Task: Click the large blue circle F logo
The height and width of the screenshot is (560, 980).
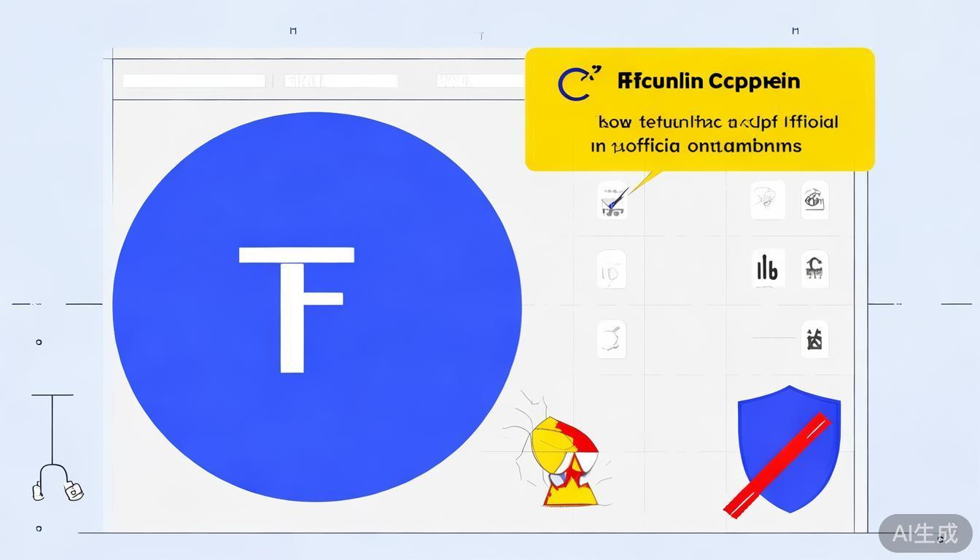Action: 316,306
